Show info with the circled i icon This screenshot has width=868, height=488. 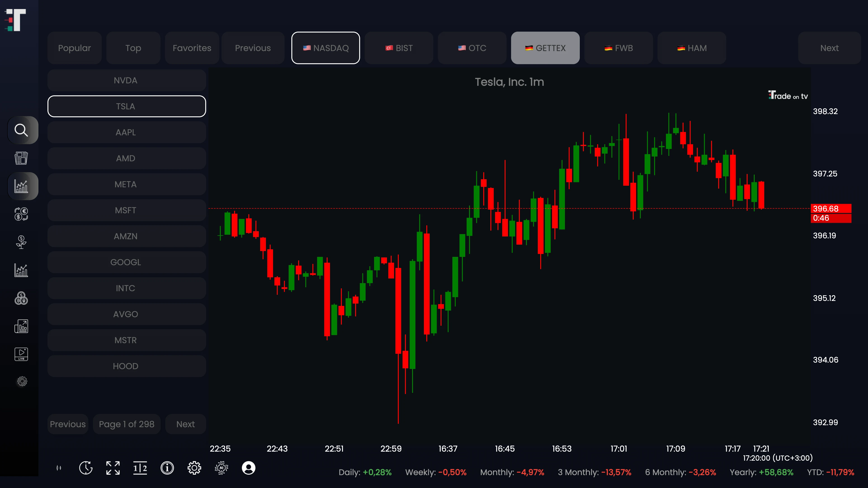pyautogui.click(x=167, y=468)
